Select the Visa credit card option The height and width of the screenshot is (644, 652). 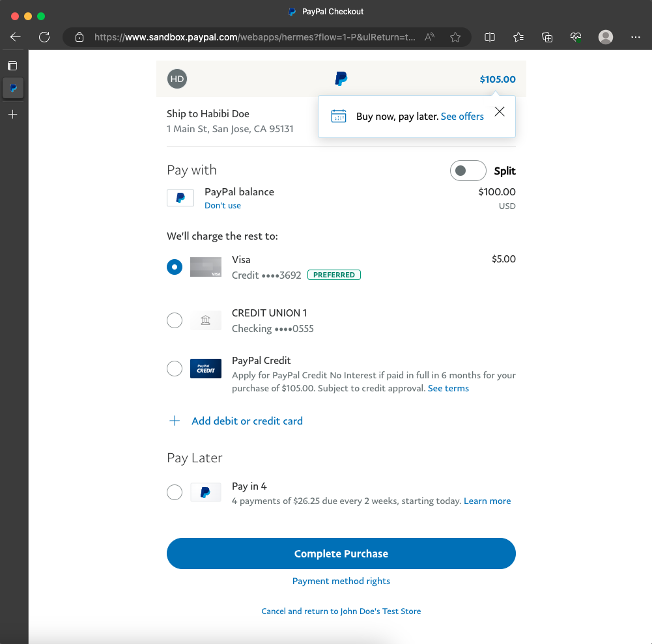coord(175,267)
